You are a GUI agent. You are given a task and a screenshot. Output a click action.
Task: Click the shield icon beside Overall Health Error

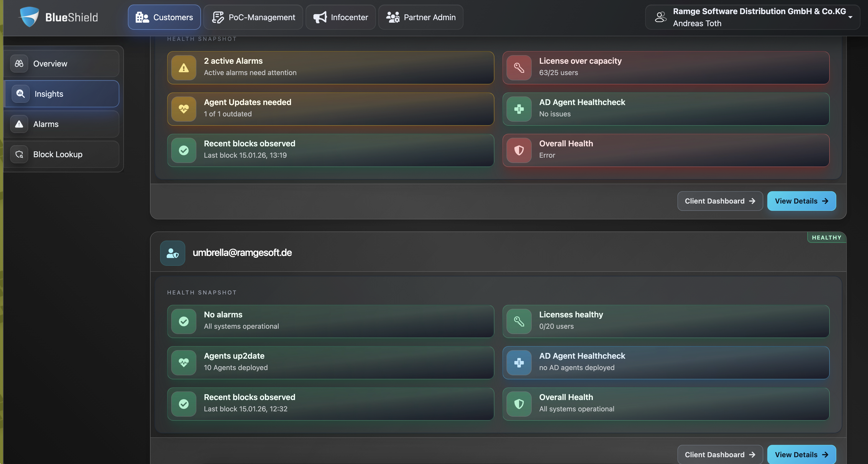[x=519, y=150]
